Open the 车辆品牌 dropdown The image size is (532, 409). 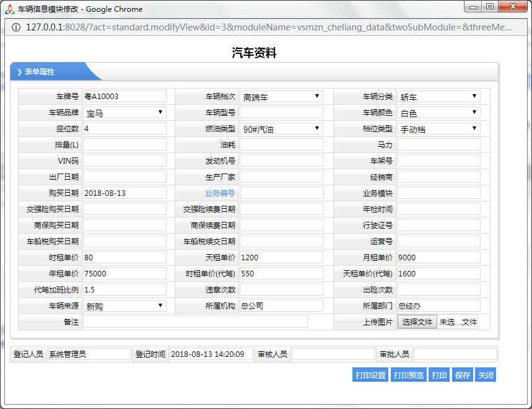(x=124, y=112)
